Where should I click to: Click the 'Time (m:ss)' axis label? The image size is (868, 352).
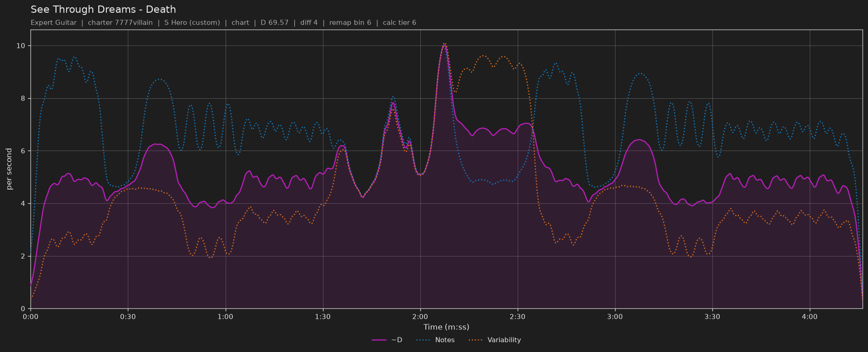(446, 327)
